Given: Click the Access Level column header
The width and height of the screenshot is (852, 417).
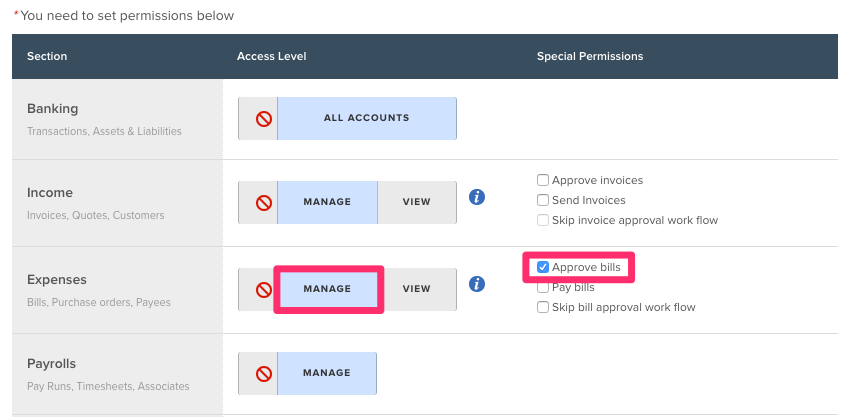Looking at the screenshot, I should [x=272, y=57].
